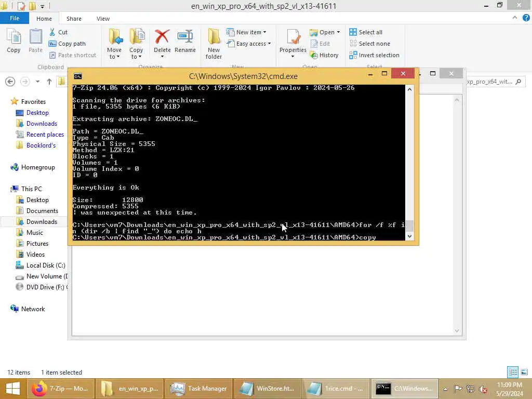The image size is (532, 399).
Task: Click Invert selection
Action: (374, 55)
